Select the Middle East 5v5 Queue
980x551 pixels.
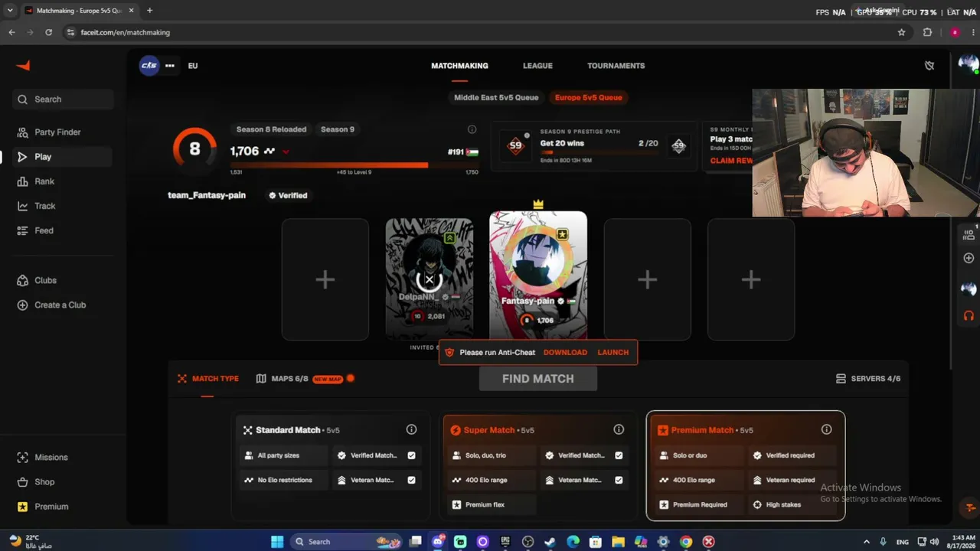click(496, 98)
